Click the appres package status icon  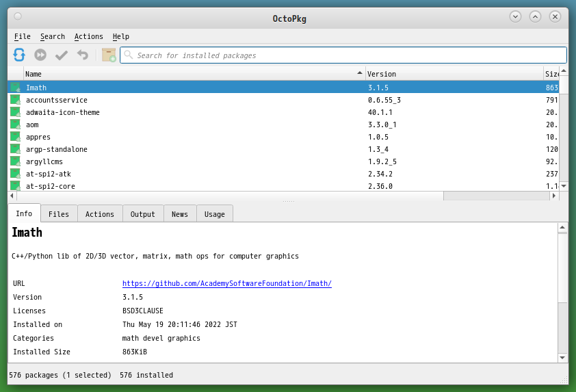16,137
